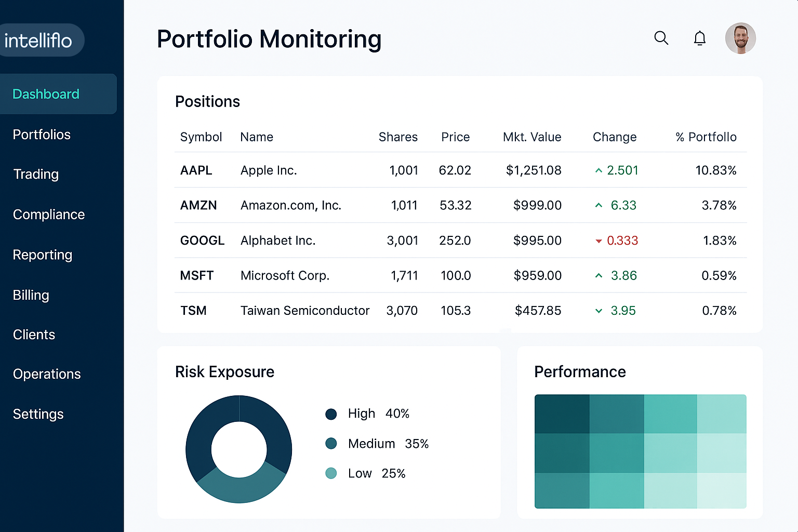Open Portfolios in the sidebar
The width and height of the screenshot is (798, 532).
click(42, 135)
